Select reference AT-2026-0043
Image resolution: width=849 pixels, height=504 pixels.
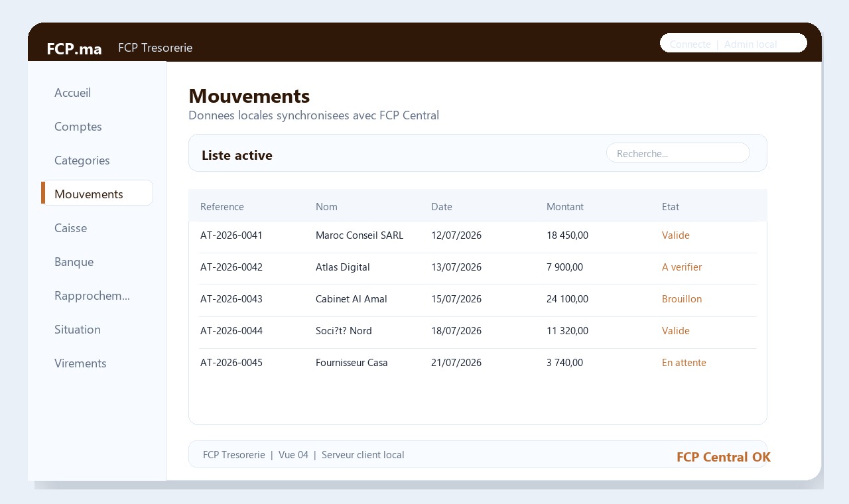pos(231,299)
